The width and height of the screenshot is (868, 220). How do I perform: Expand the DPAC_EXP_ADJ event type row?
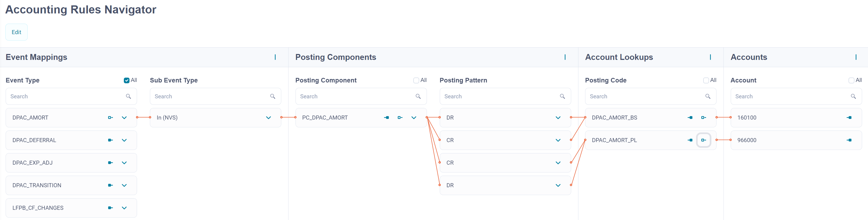click(124, 163)
